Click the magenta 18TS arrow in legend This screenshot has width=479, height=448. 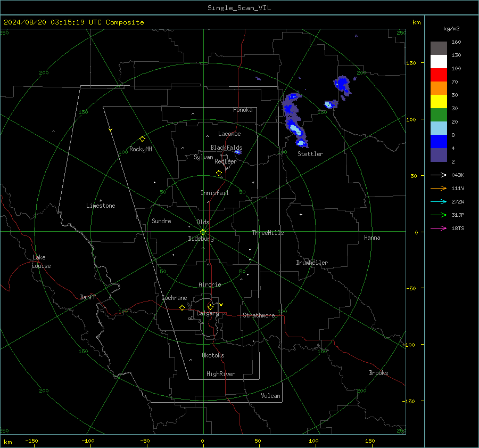coord(439,228)
